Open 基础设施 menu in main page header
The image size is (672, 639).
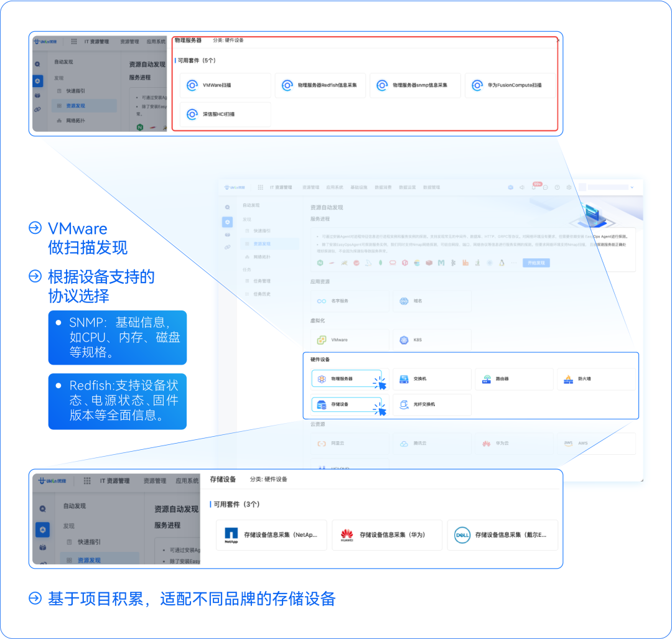[x=359, y=187]
